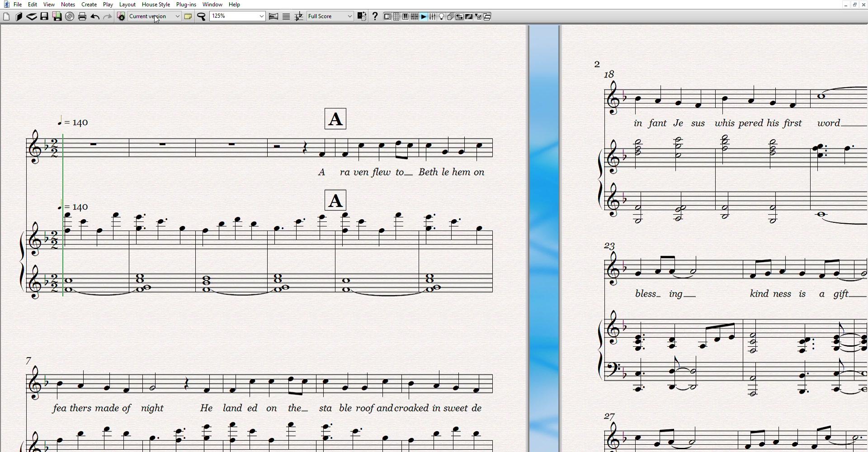Open the House Style menu

click(156, 5)
